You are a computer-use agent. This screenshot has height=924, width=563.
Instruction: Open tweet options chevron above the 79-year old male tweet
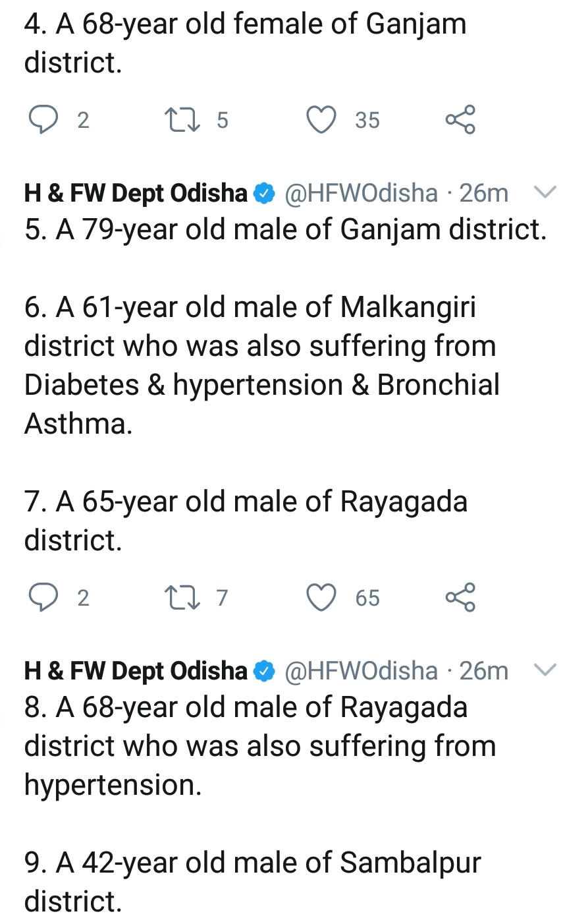point(543,192)
